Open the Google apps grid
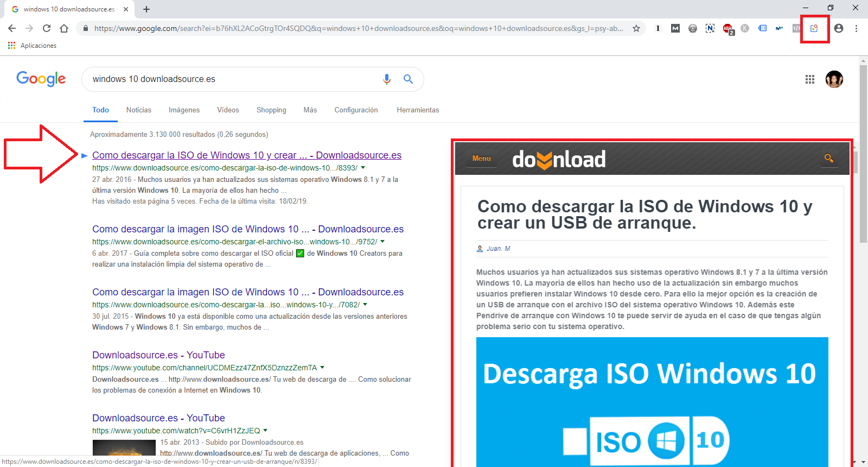 (810, 79)
